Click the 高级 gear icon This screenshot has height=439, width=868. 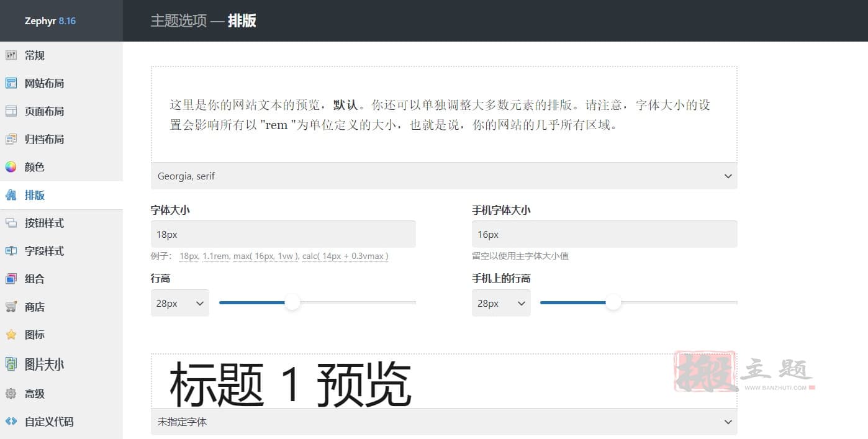[11, 394]
